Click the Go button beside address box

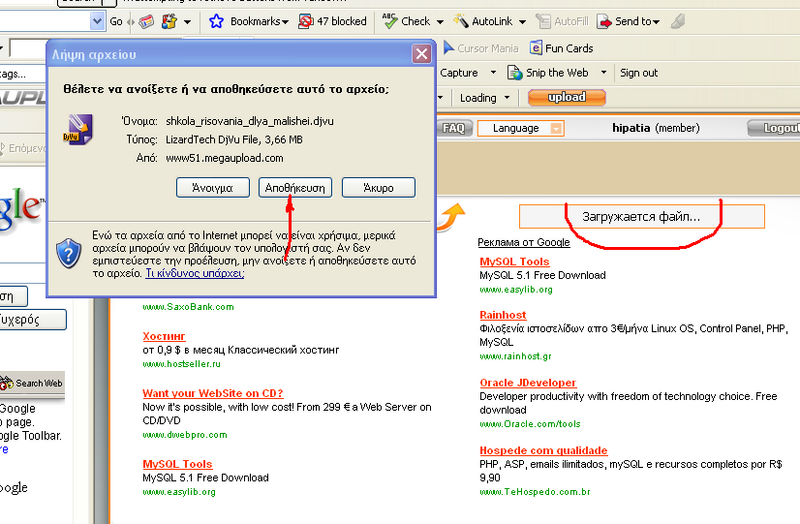pos(116,21)
